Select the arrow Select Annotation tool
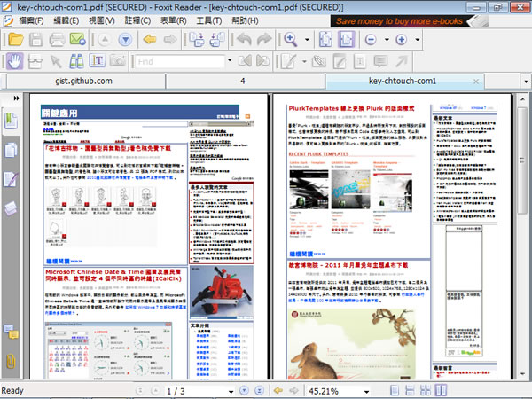 pyautogui.click(x=56, y=61)
